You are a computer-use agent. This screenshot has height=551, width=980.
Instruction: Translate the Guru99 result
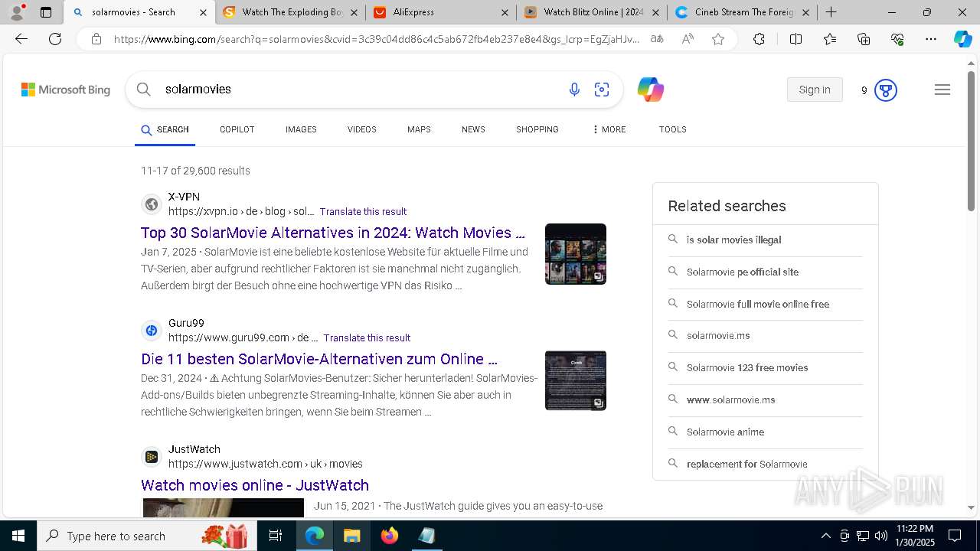click(x=367, y=338)
